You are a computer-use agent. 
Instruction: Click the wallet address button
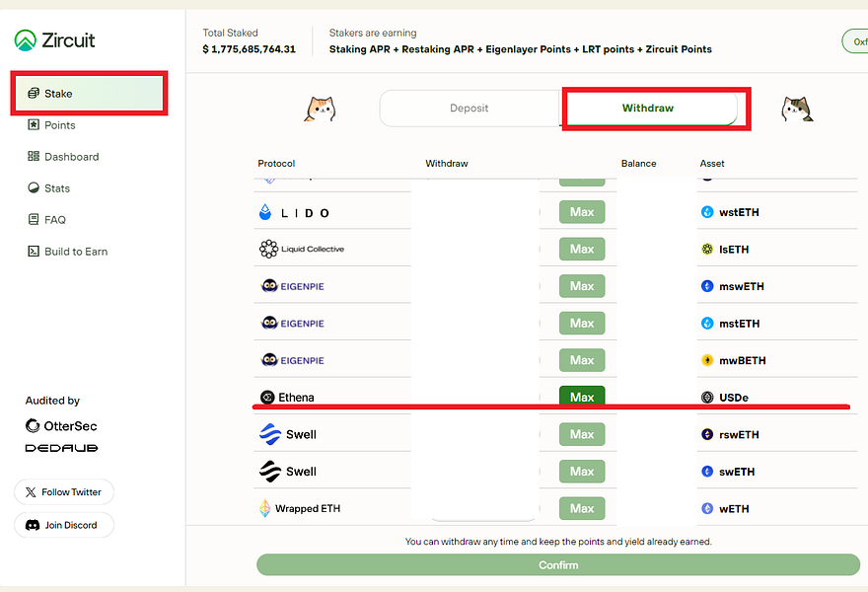click(855, 41)
